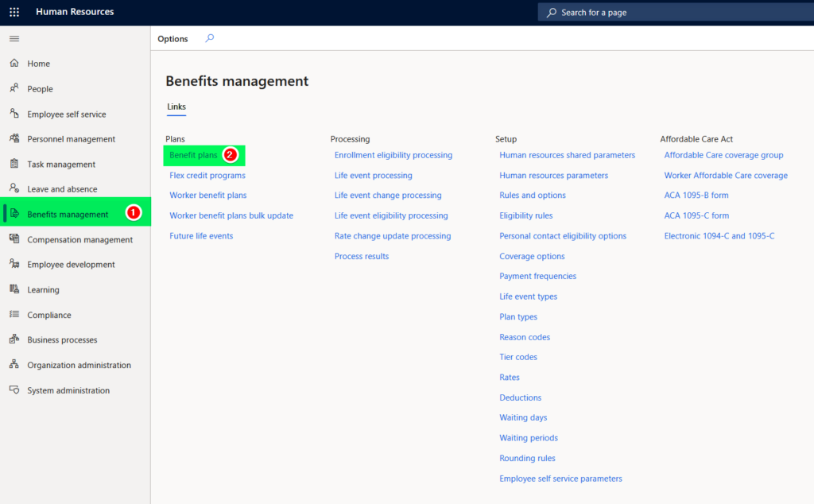Open Electronic 1094-C and 1095-C link

[x=719, y=235]
